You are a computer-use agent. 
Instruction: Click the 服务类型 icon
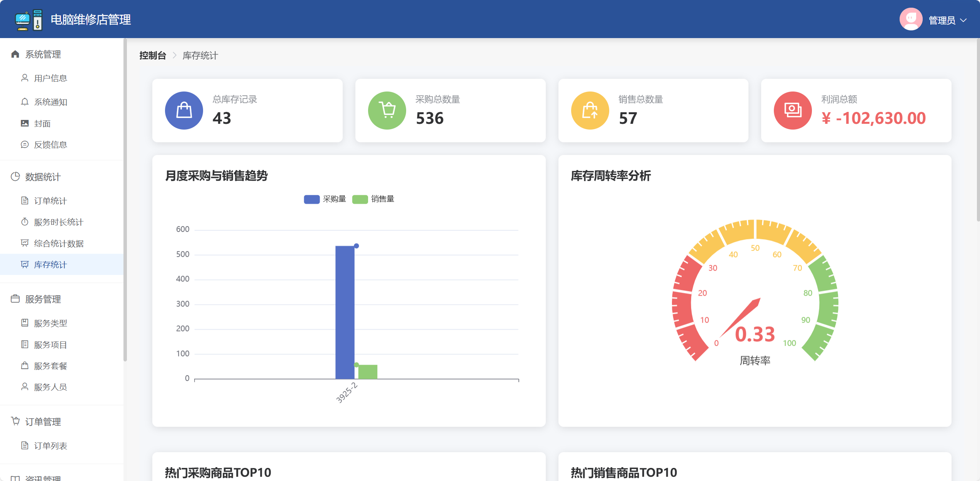click(x=25, y=323)
